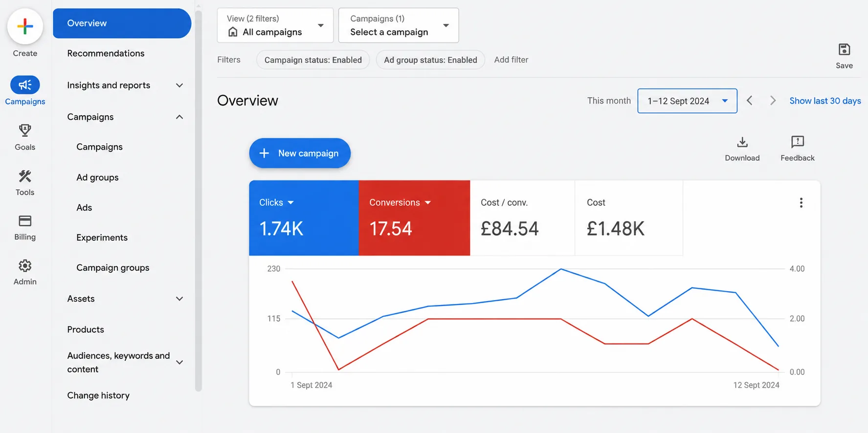The width and height of the screenshot is (868, 433).
Task: Open the Tools wrench icon
Action: 25,176
